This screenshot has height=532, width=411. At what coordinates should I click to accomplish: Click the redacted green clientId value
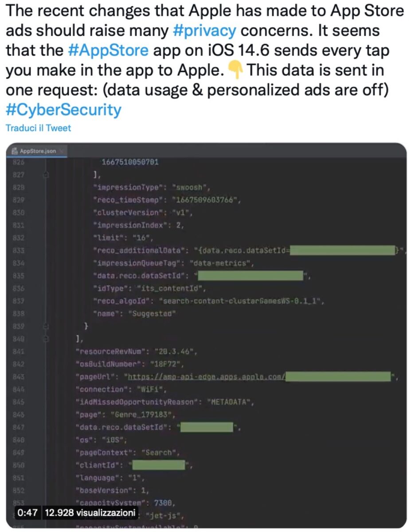pyautogui.click(x=159, y=465)
